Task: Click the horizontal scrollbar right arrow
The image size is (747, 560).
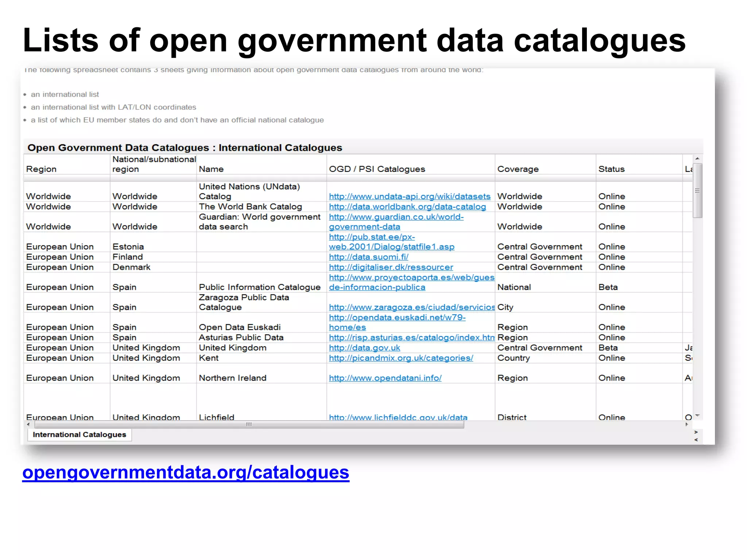Action: pos(687,424)
